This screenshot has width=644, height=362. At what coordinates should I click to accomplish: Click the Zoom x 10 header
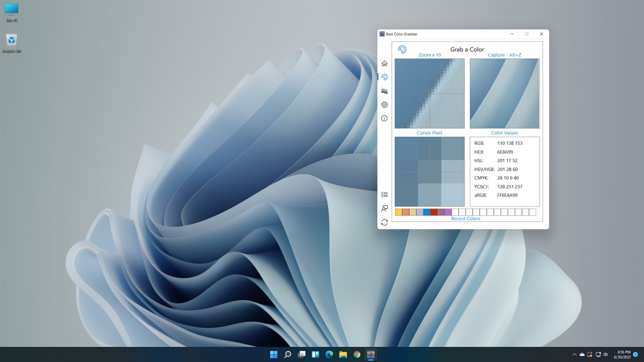pos(429,55)
